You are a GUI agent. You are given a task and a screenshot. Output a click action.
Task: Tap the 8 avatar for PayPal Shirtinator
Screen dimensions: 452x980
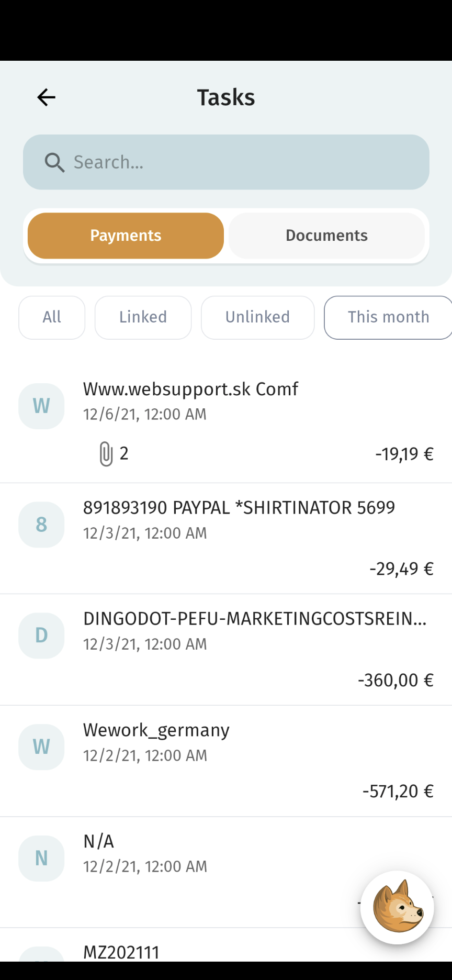(41, 525)
